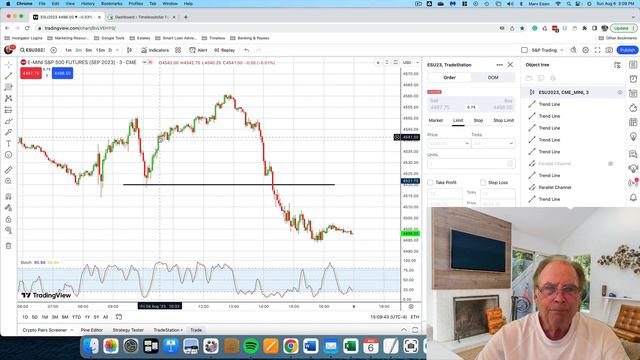Switch to the DOM tab

[493, 78]
